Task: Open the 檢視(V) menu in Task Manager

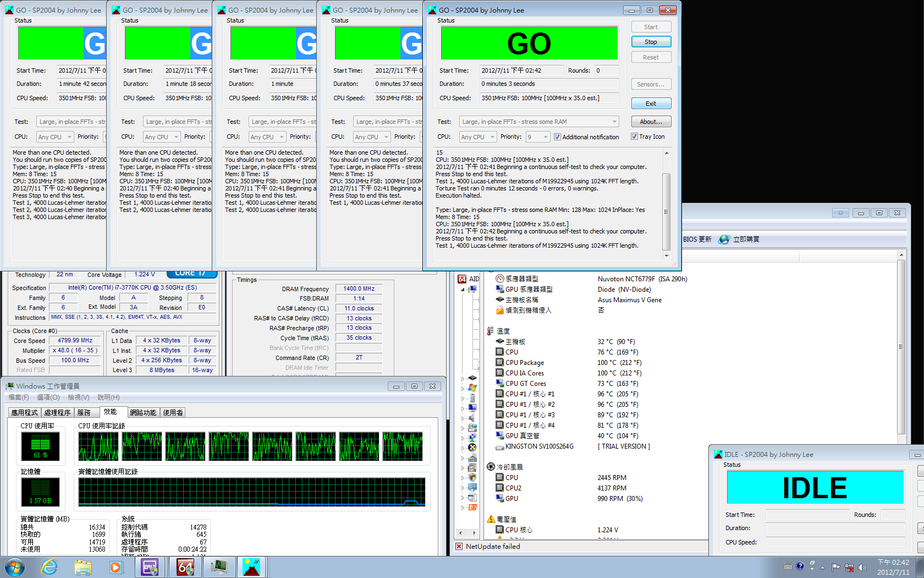Action: [x=79, y=397]
